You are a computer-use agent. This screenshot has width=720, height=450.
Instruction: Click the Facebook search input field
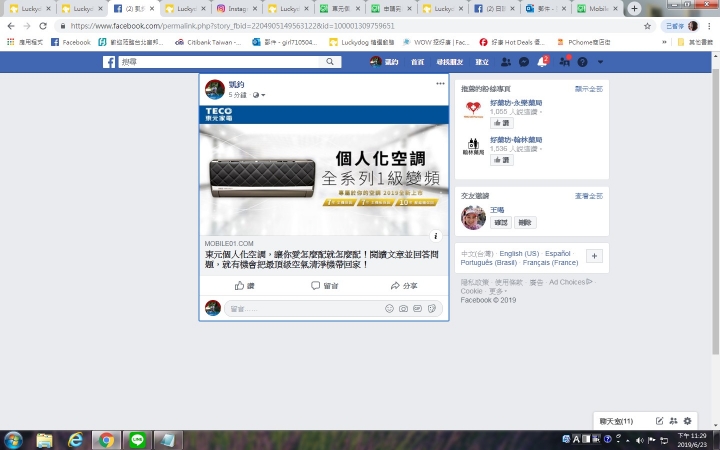pos(219,62)
